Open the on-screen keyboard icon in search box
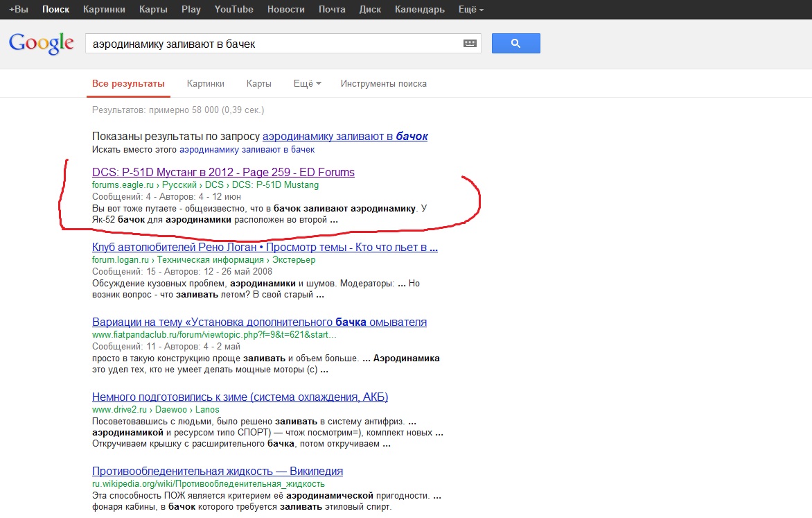The width and height of the screenshot is (812, 518). 470,44
